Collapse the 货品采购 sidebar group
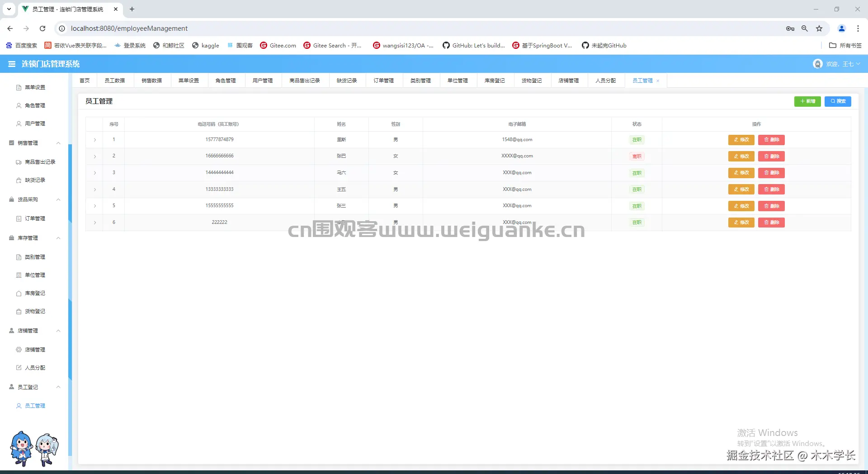 click(58, 199)
